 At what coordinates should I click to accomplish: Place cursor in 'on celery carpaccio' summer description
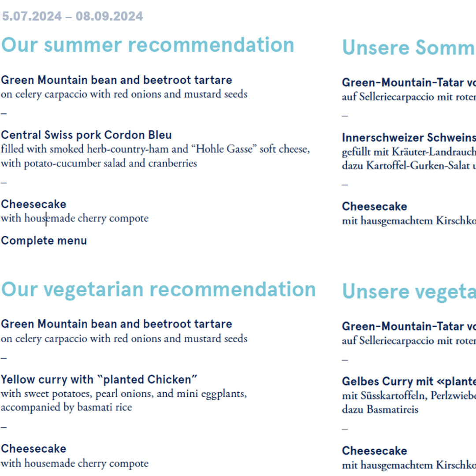point(124,94)
